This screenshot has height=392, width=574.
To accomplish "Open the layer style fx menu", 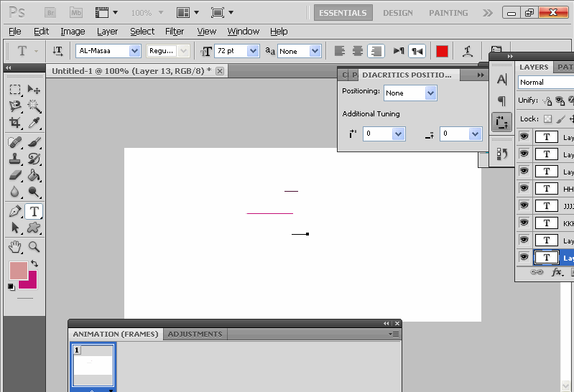I will [x=557, y=272].
